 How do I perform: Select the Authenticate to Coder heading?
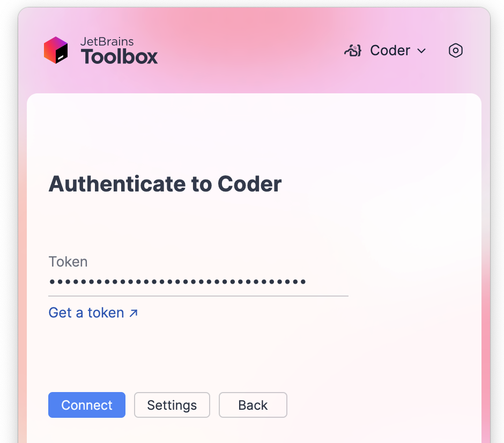(165, 184)
